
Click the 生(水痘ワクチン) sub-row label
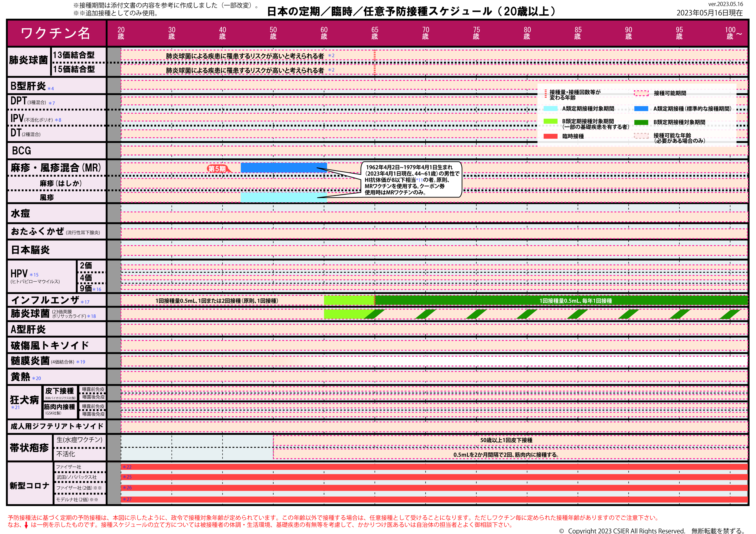(x=79, y=440)
